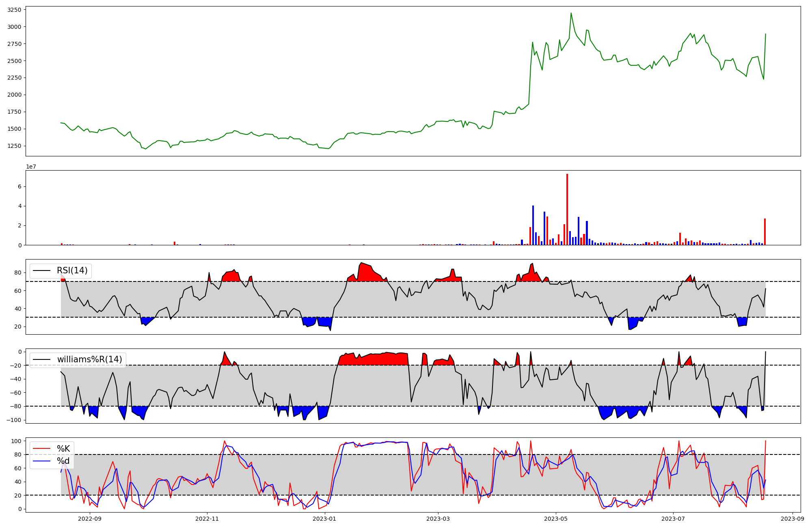
Task: Click the -100 Williams %R axis tick
Action: pos(14,420)
